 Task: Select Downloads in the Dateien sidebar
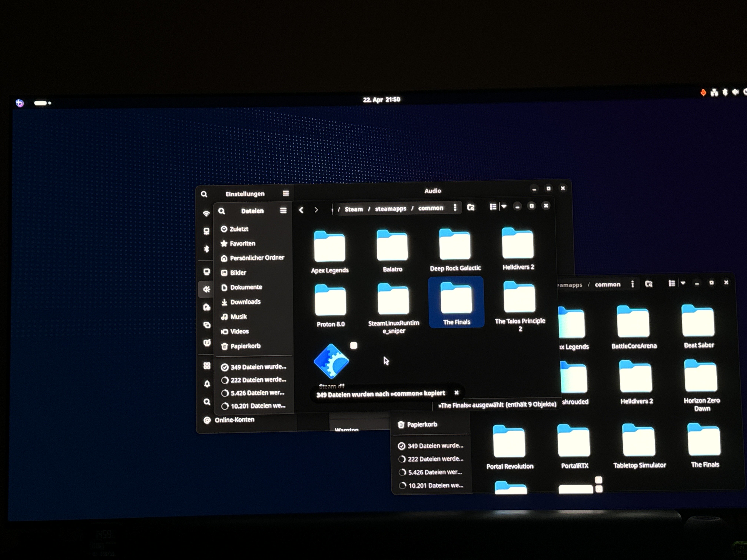pos(245,302)
